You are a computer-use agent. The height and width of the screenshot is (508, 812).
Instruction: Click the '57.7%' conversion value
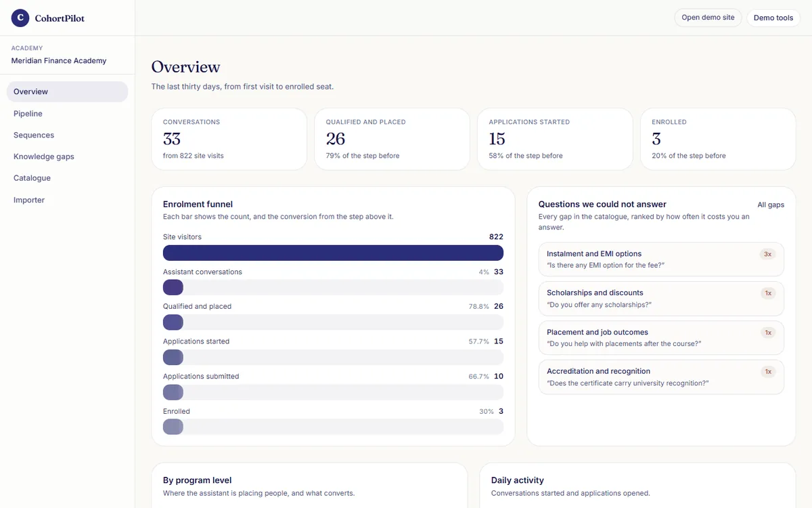478,342
